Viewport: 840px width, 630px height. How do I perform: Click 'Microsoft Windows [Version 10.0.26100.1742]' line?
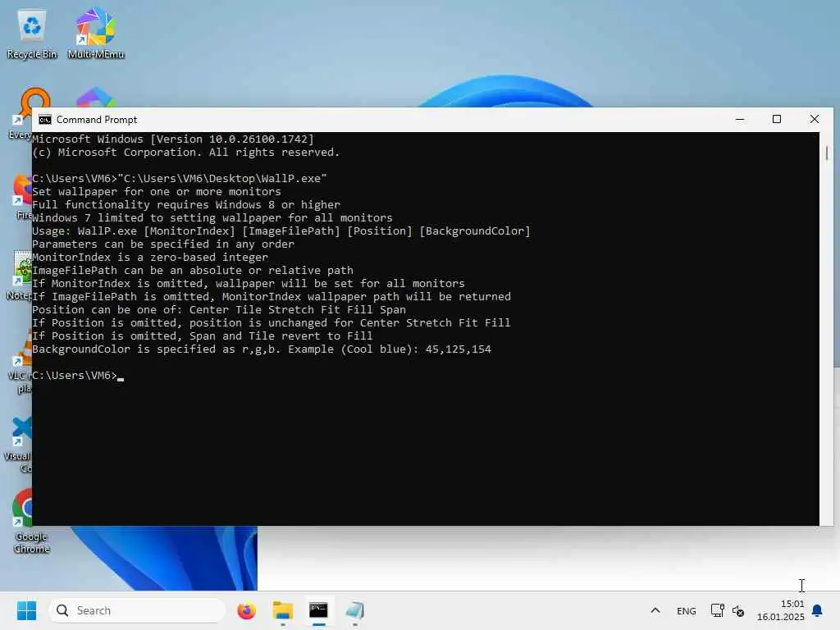coord(173,139)
